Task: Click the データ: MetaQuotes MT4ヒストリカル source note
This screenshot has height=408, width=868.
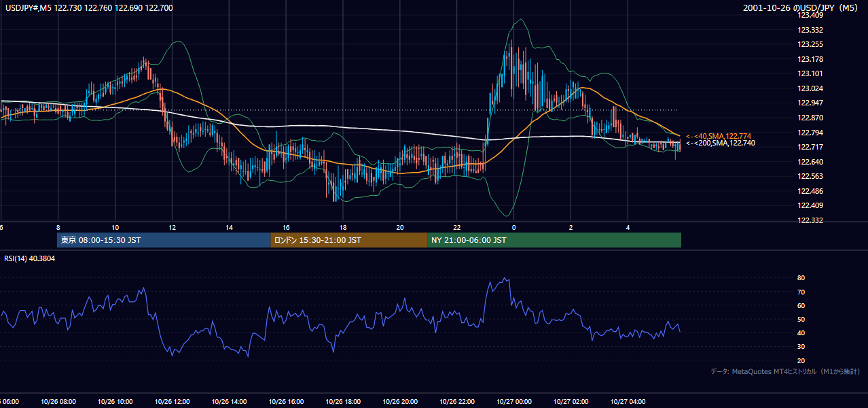Action: pos(785,371)
